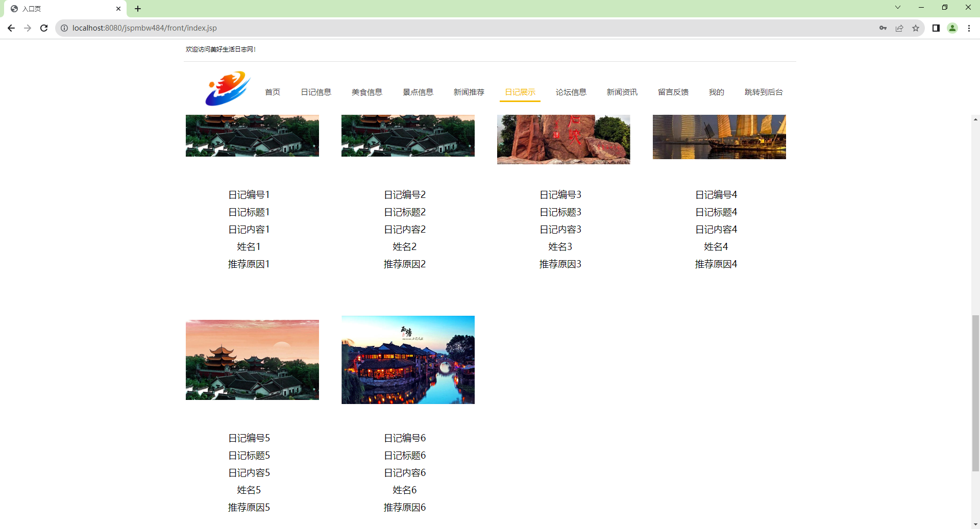Click the site info icon in address bar
This screenshot has height=529, width=980.
pos(64,28)
